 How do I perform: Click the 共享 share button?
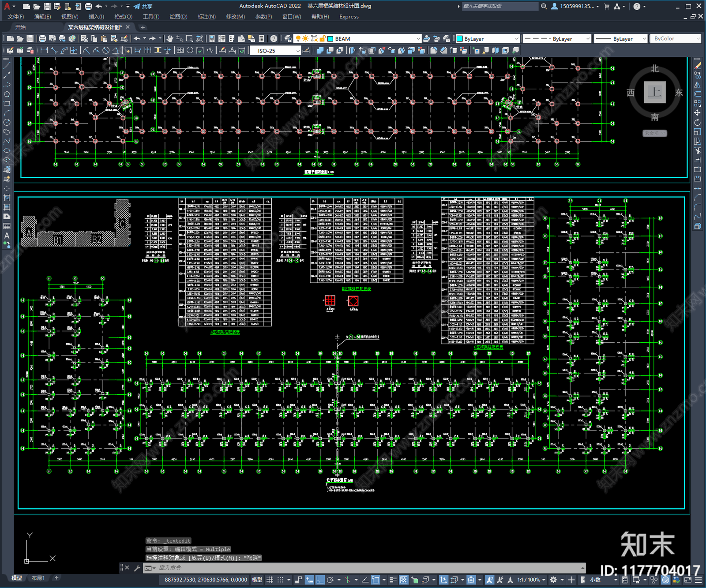tap(143, 6)
